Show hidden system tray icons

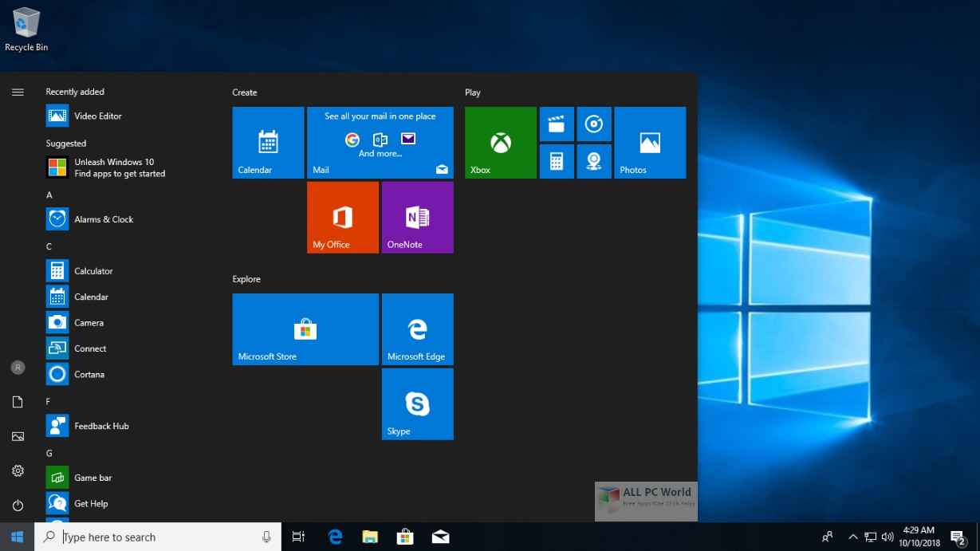tap(852, 537)
